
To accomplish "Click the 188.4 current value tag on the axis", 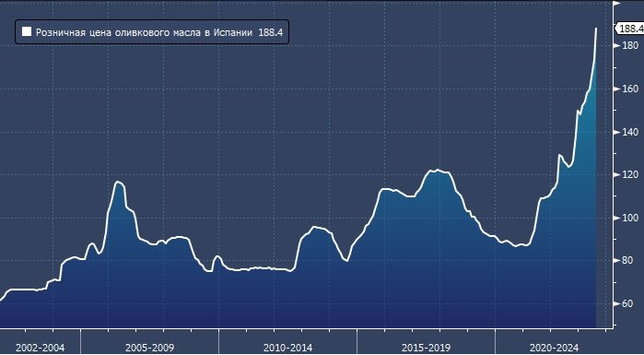I will coord(630,29).
